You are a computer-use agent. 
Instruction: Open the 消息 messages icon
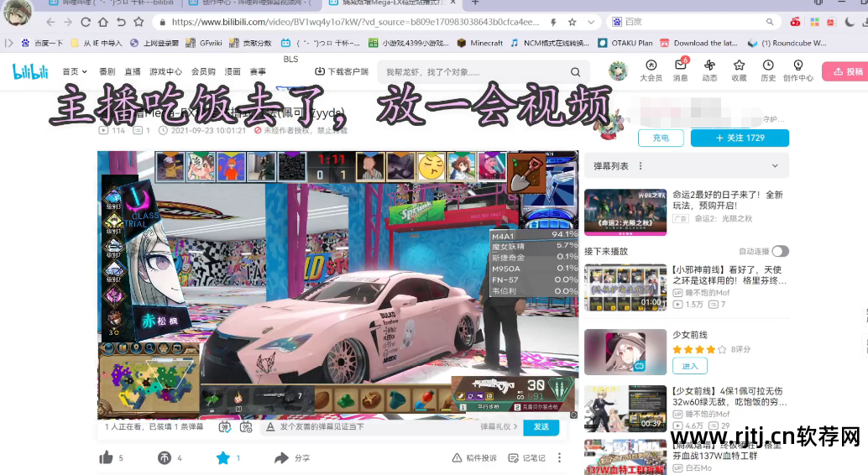click(680, 71)
